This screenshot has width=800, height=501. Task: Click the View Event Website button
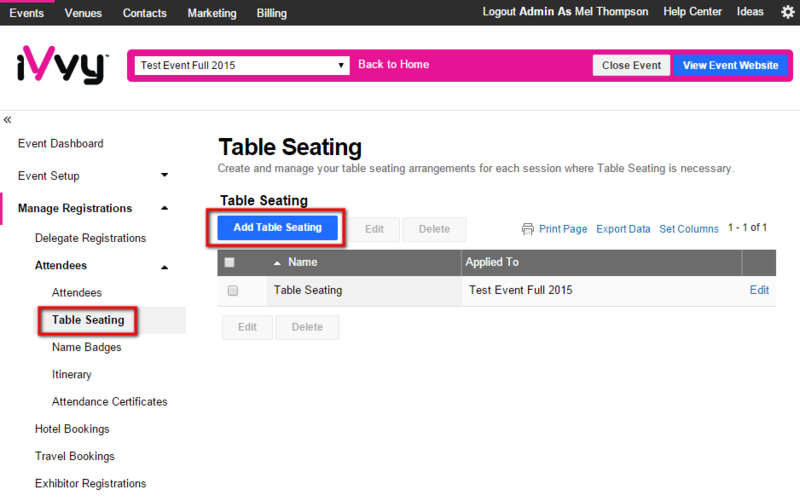[x=731, y=65]
